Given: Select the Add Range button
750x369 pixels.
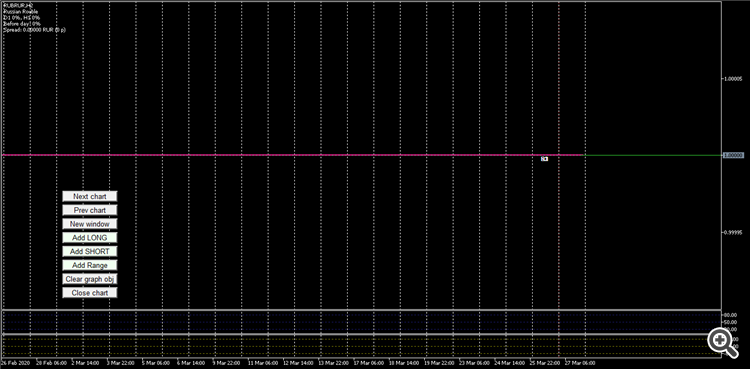Looking at the screenshot, I should point(89,265).
